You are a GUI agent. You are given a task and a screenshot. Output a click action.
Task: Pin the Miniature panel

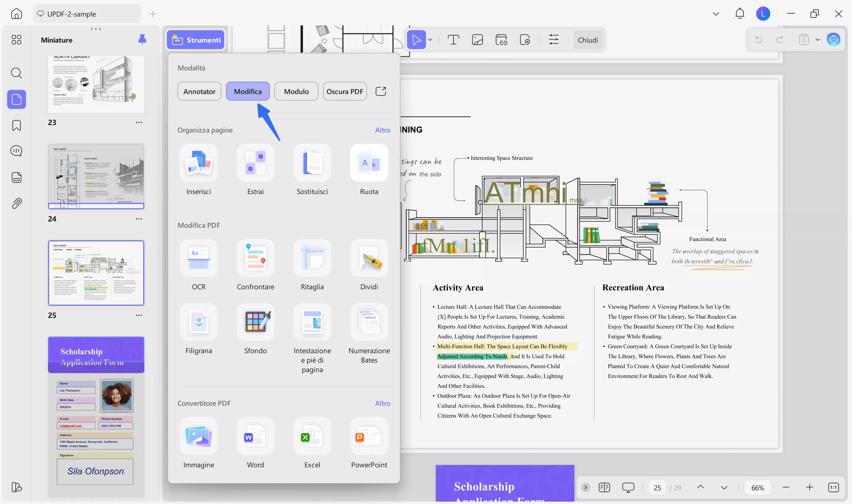[142, 40]
